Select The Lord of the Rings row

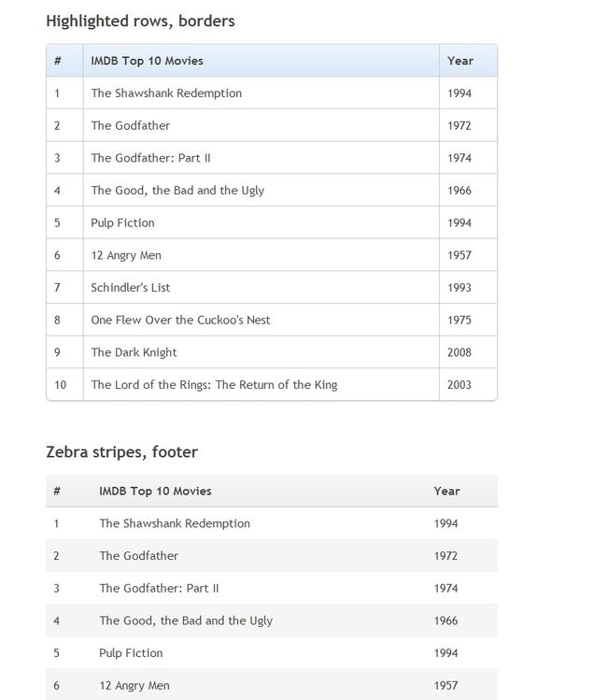coord(272,385)
